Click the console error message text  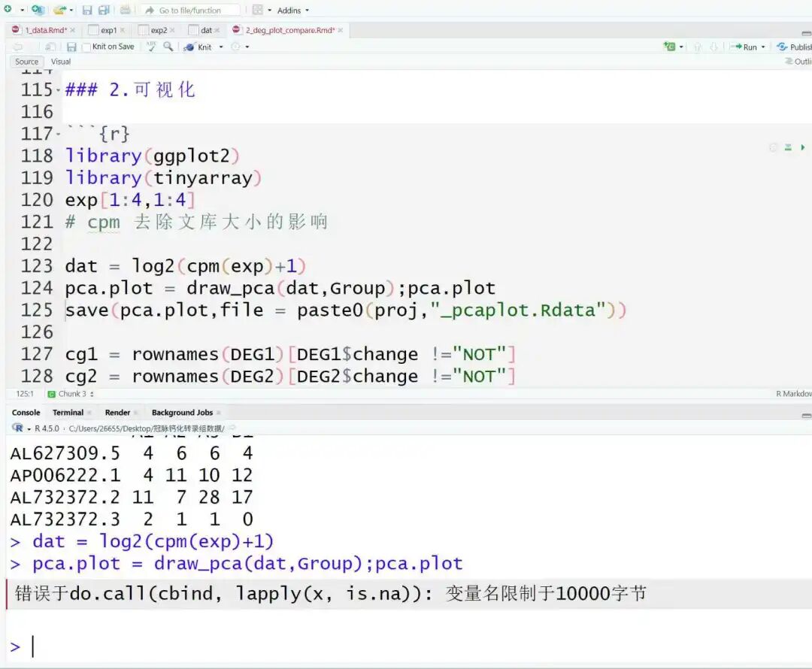330,593
